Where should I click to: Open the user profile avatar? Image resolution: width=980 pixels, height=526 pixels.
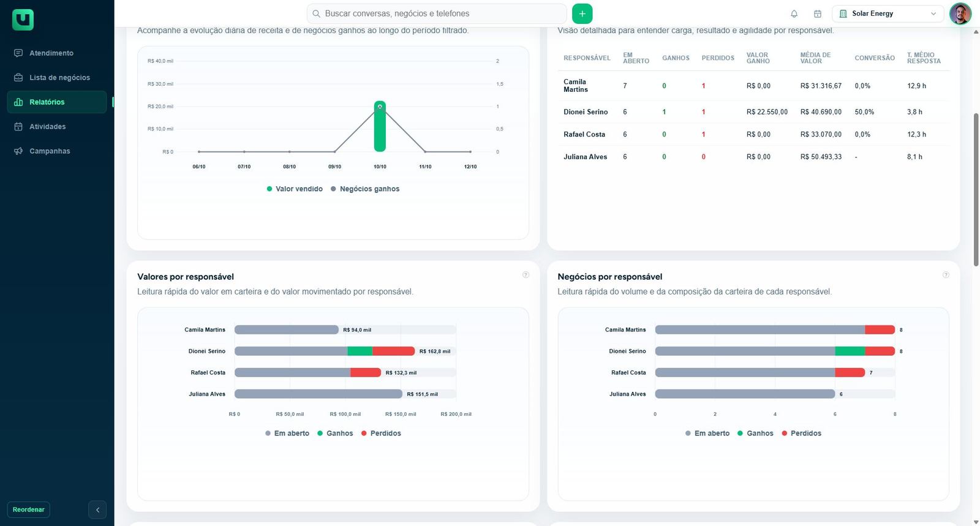[960, 13]
